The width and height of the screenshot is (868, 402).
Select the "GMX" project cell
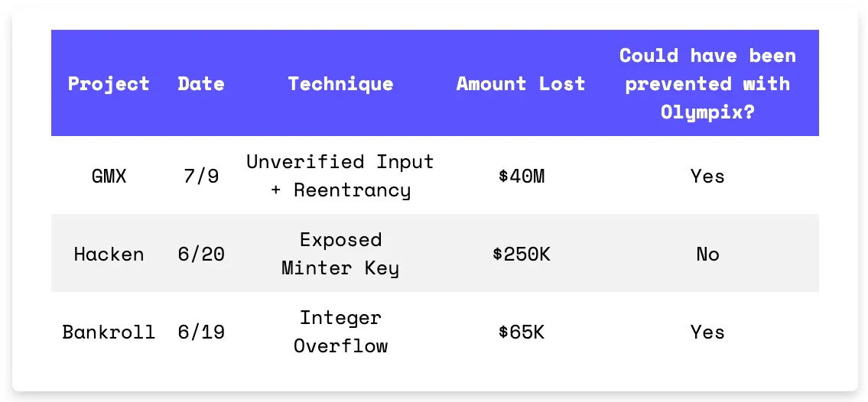point(109,177)
